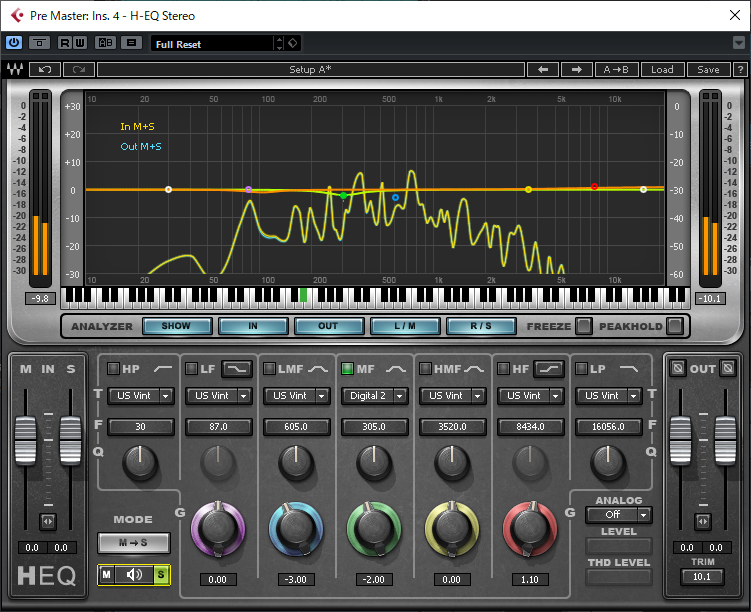This screenshot has width=751, height=612.
Task: Select analyzer OUT source
Action: pyautogui.click(x=329, y=326)
